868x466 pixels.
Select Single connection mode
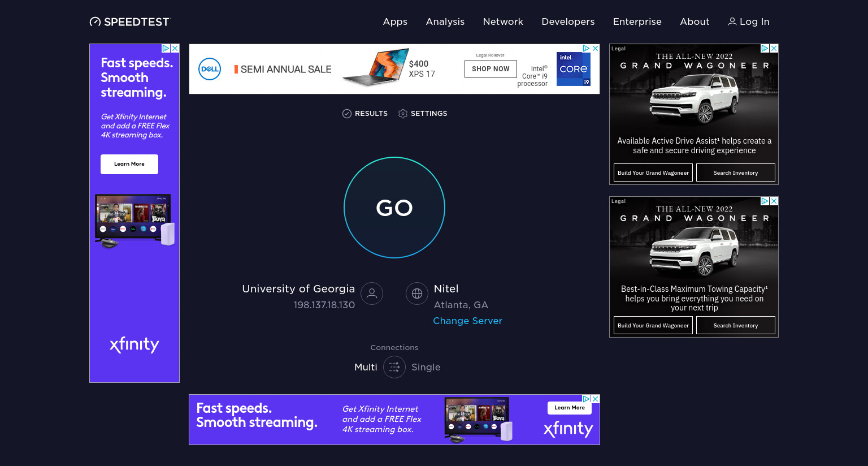(x=426, y=367)
